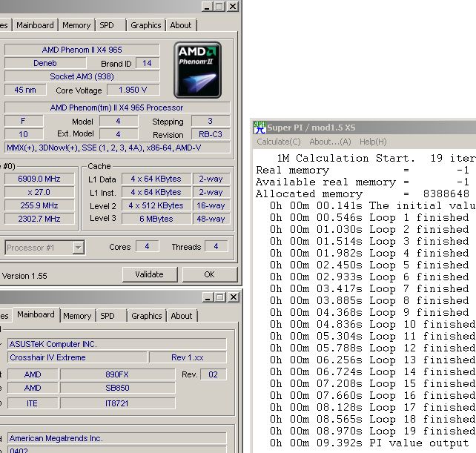Screen dimensions: 476x453
Task: Open the Processor #1 selection dropdown
Action: point(44,248)
